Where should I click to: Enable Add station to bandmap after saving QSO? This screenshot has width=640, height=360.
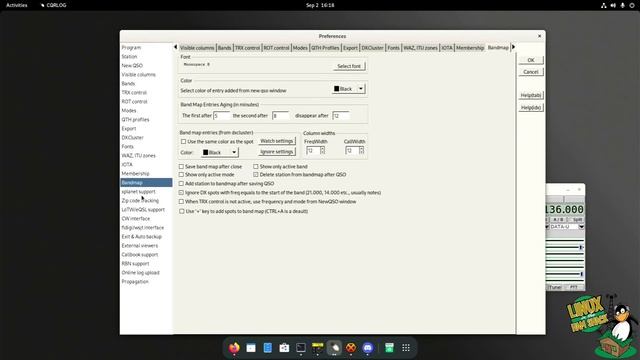click(x=181, y=184)
